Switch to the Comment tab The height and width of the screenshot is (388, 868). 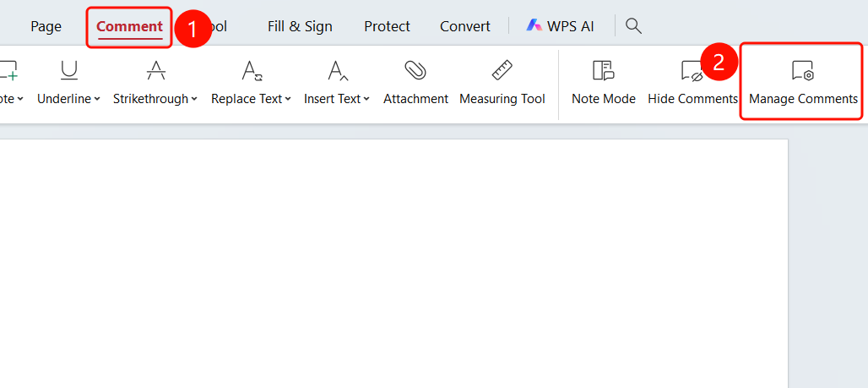[129, 26]
